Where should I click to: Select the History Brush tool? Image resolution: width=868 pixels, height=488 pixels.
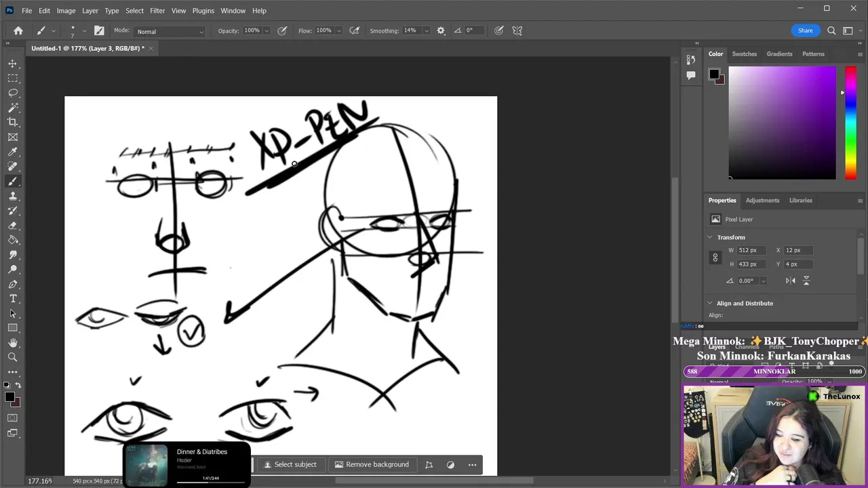[13, 211]
